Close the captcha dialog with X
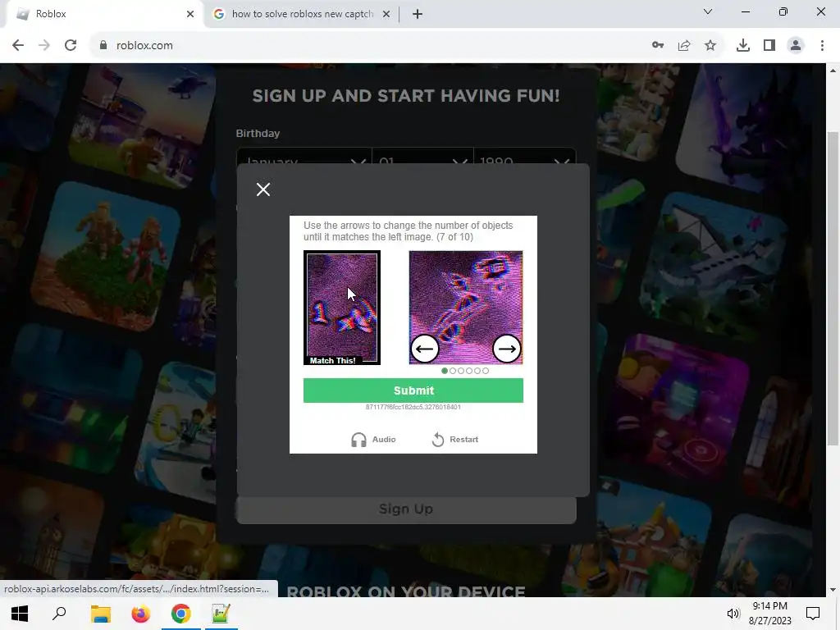Viewport: 840px width, 630px height. pos(263,189)
